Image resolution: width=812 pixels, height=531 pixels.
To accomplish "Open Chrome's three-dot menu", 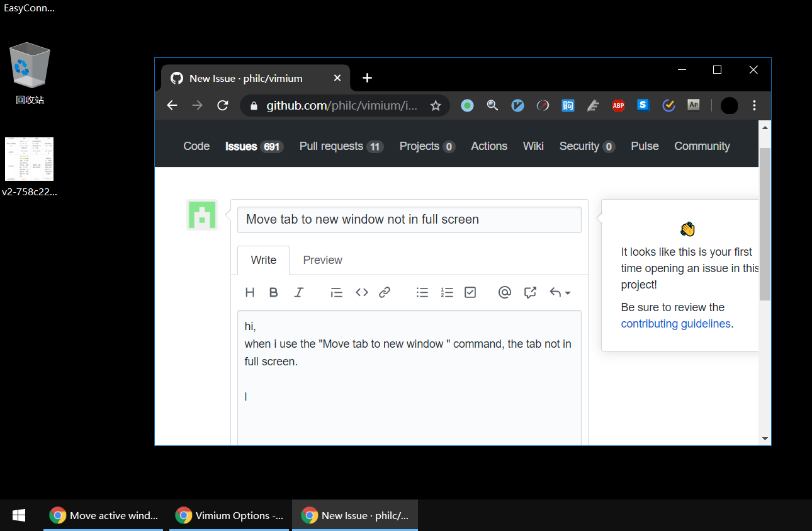I will (x=754, y=105).
